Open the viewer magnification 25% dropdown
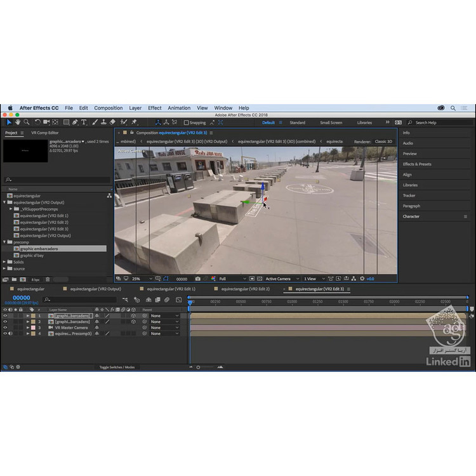This screenshot has width=476, height=476. [x=142, y=279]
